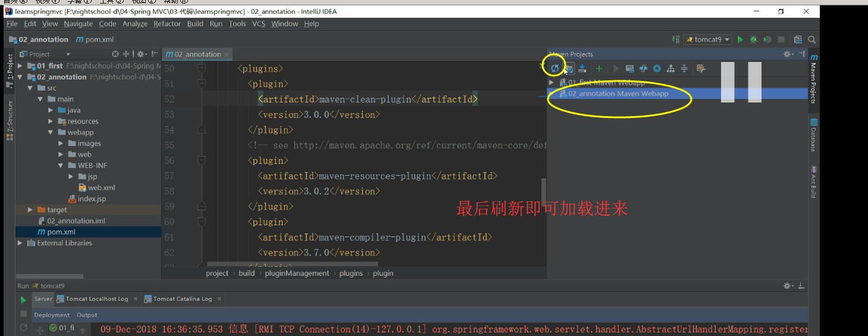This screenshot has height=336, width=868.
Task: Open the VCS menu
Action: point(259,24)
